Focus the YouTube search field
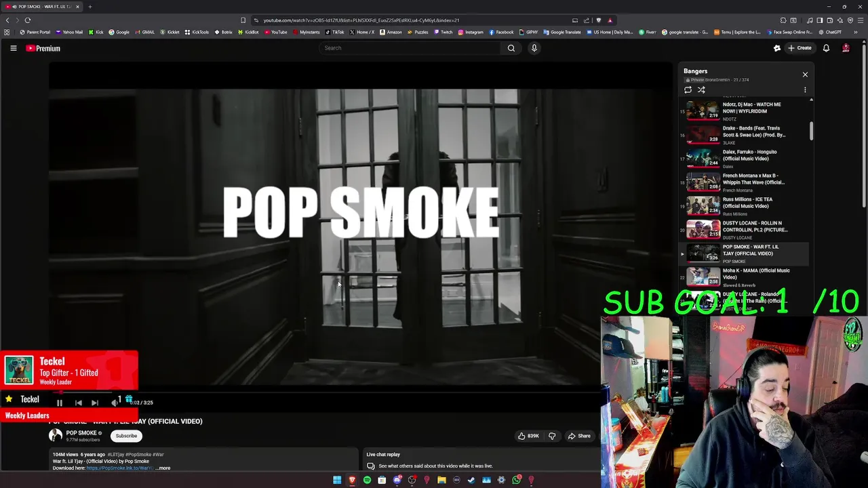Image resolution: width=868 pixels, height=488 pixels. 410,48
